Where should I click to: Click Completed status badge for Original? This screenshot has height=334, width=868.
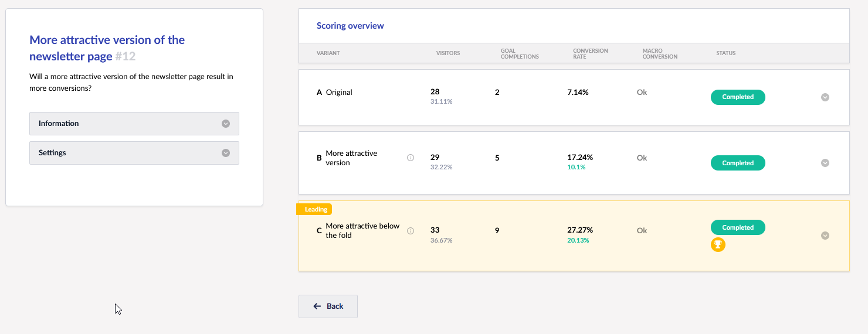pyautogui.click(x=737, y=97)
